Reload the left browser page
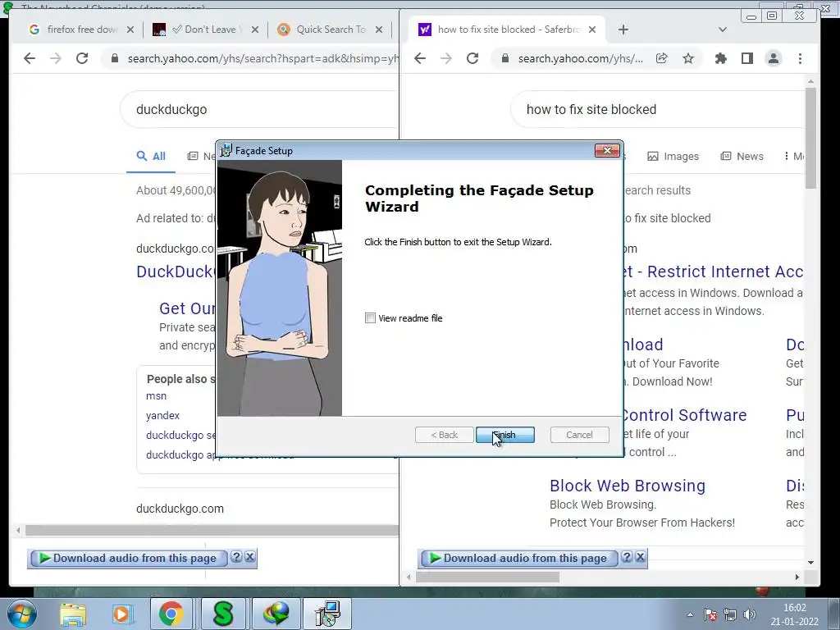The width and height of the screenshot is (840, 630). pos(82,58)
